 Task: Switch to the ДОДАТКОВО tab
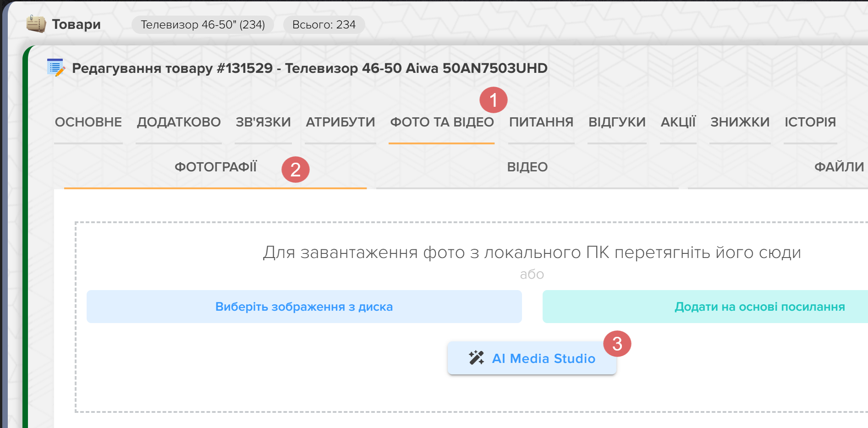179,122
